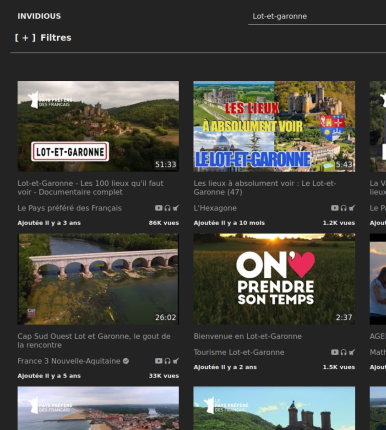Watch Tourisme Lot-et-Garonne video on YouTube
This screenshot has width=386, height=430.
coord(334,352)
